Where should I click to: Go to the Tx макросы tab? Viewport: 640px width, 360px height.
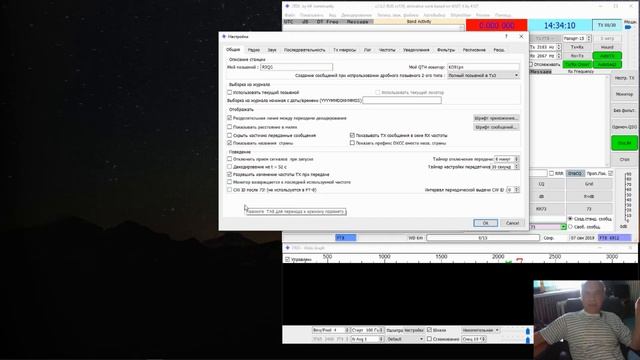[344, 50]
